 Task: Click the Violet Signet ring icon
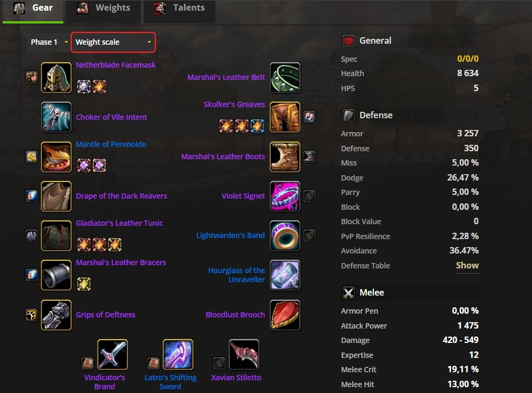285,196
